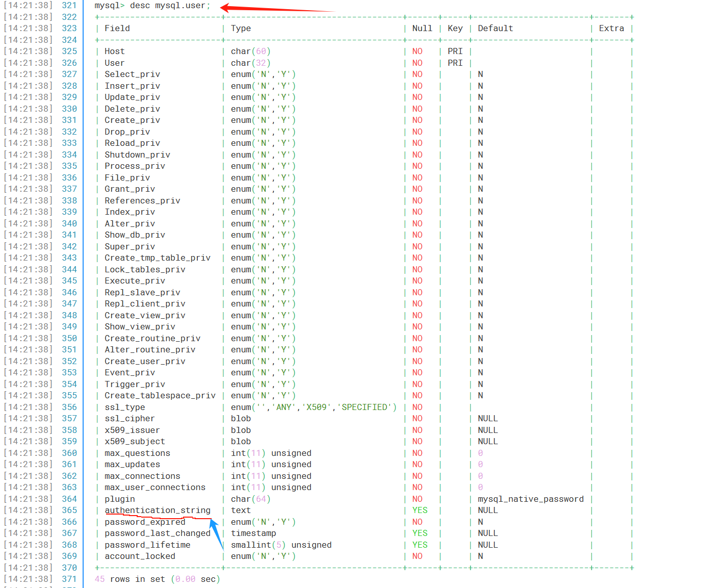Viewport: 715px width, 588px height.
Task: Click the 'Shutdown_priv' field
Action: (138, 155)
